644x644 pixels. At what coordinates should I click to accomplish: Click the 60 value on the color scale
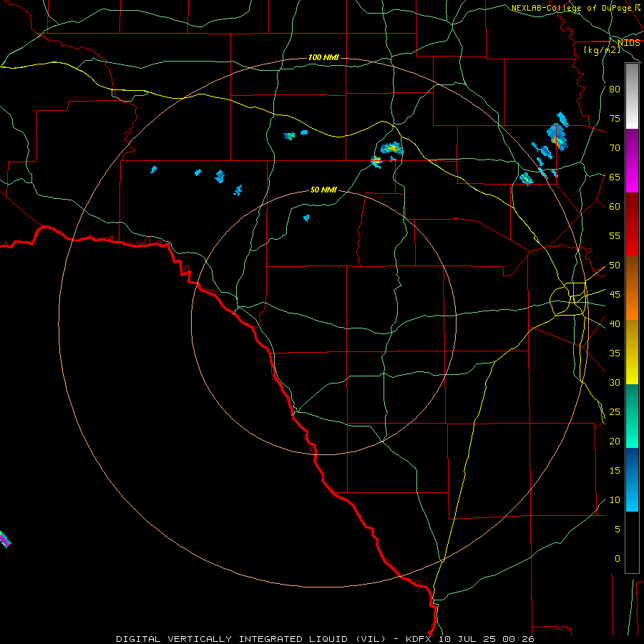click(x=615, y=207)
